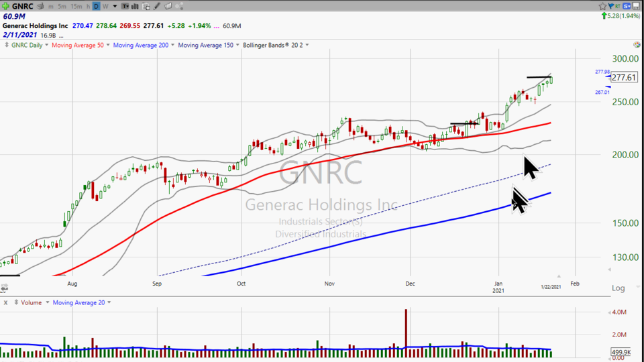Open the GNRC Daily dropdown arrow
The width and height of the screenshot is (644, 362).
[x=46, y=45]
